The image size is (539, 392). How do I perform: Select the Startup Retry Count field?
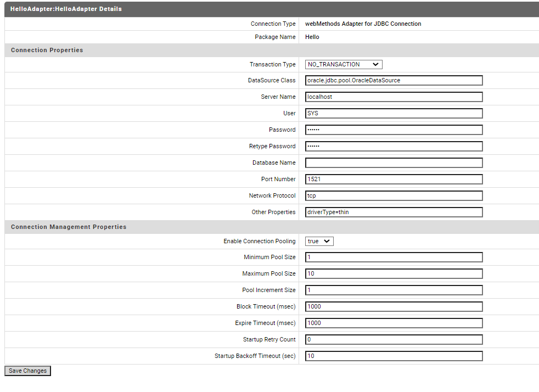click(x=394, y=339)
